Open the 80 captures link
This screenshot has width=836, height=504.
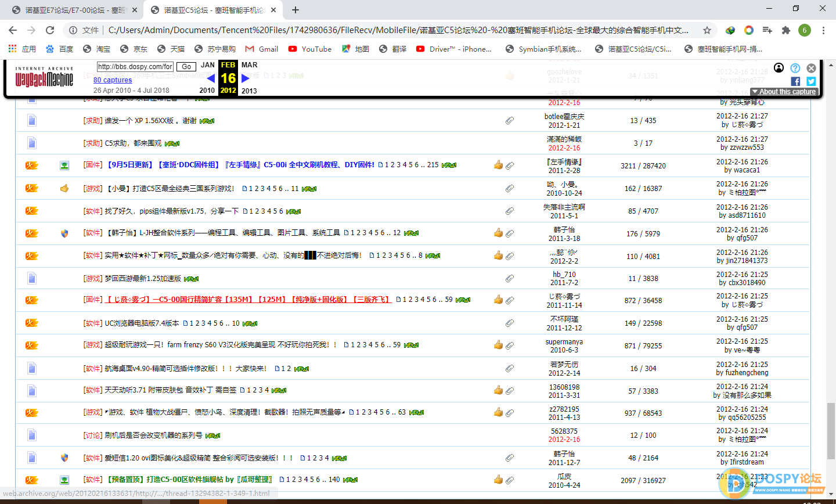(113, 80)
